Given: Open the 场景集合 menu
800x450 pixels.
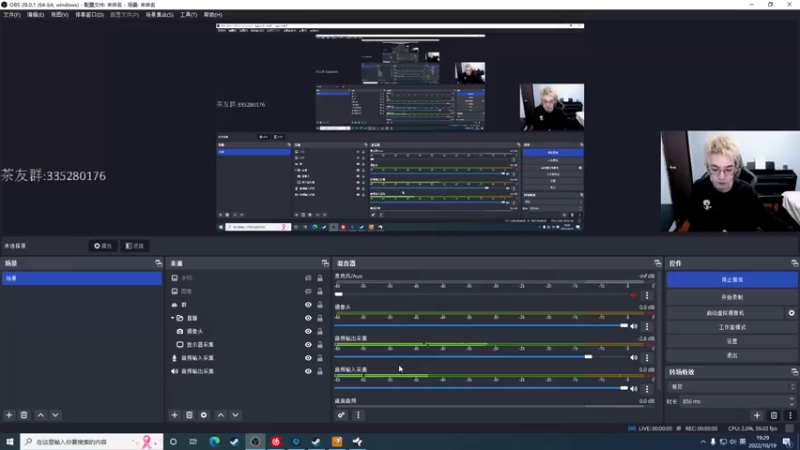Looking at the screenshot, I should [x=159, y=15].
